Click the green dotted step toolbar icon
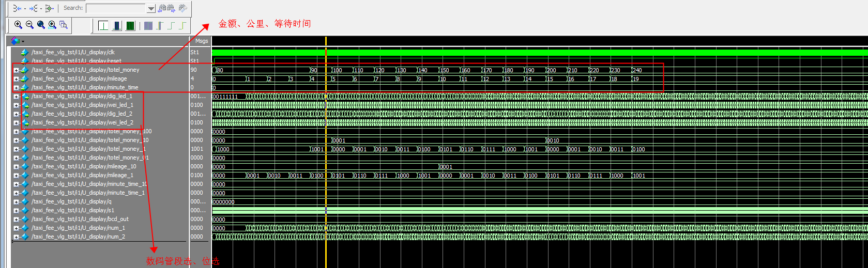Image resolution: width=868 pixels, height=268 pixels. 171,25
